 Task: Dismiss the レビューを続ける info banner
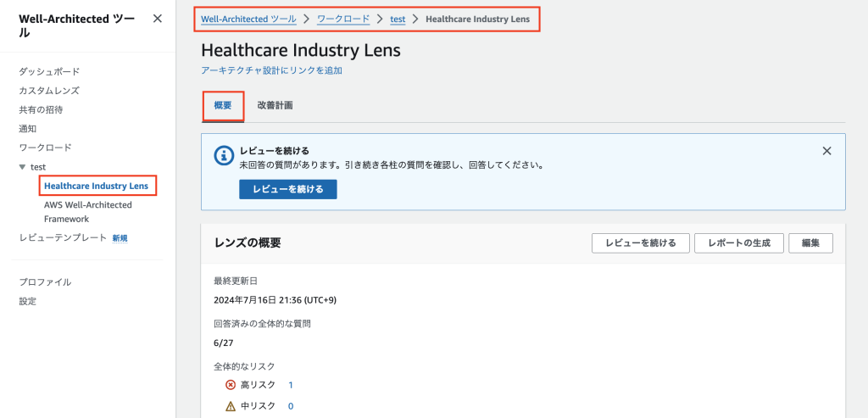[826, 151]
